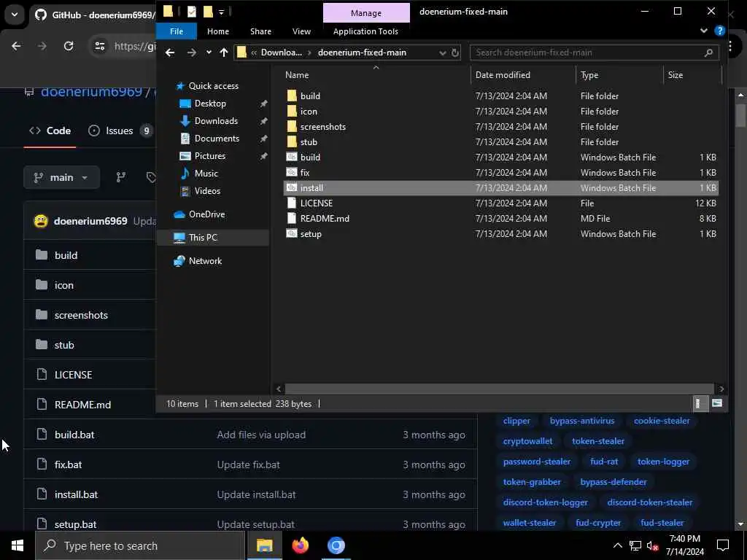The height and width of the screenshot is (560, 747).
Task: Refresh the doenerium-fixed-main folder
Action: pos(455,52)
